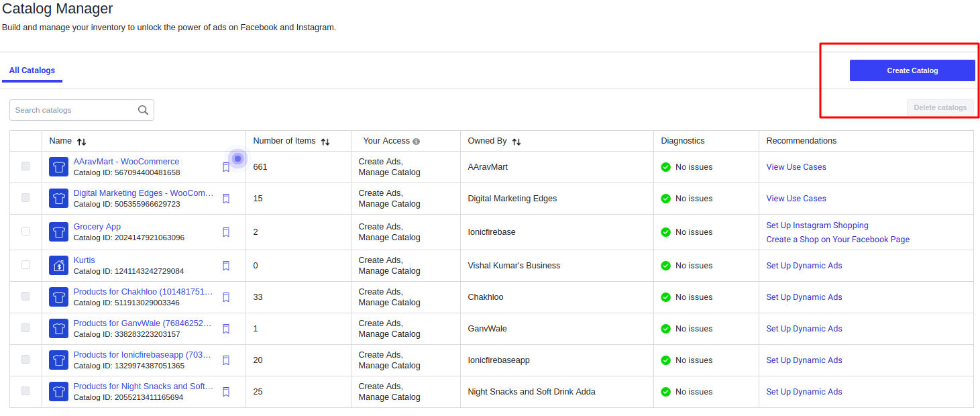Viewport: 980px width, 416px height.
Task: Bookmark the Products for Ionicfirebaseapp catalog
Action: click(x=226, y=360)
